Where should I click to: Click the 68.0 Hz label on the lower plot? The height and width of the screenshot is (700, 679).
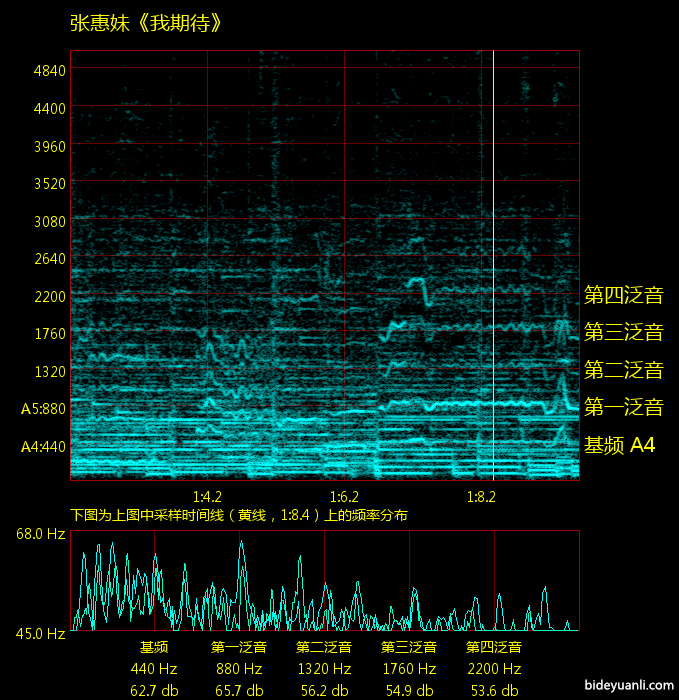click(x=40, y=534)
